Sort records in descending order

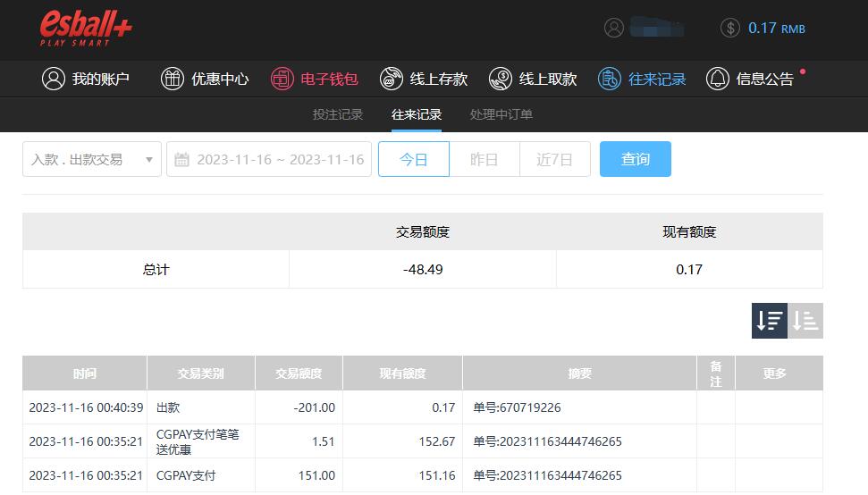[769, 321]
